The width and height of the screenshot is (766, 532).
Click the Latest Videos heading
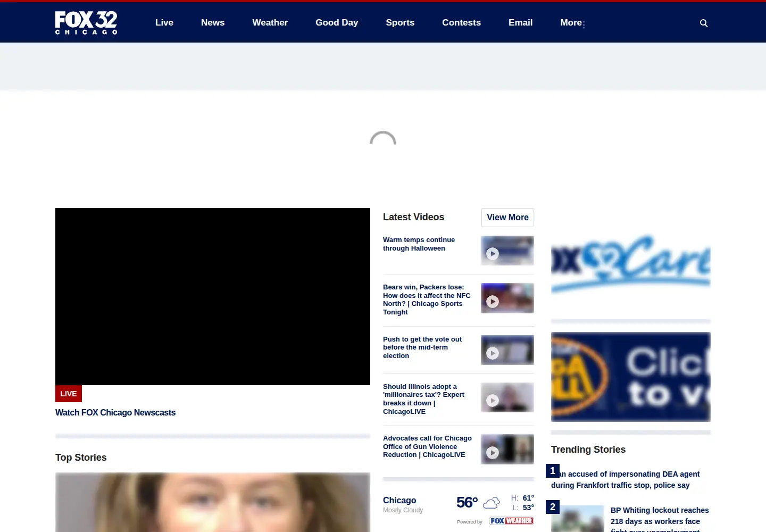point(413,217)
